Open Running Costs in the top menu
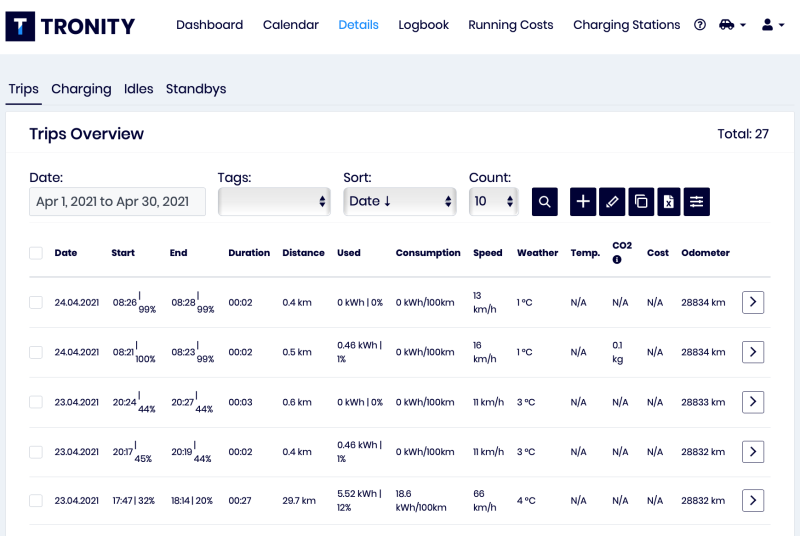The image size is (800, 536). point(510,25)
